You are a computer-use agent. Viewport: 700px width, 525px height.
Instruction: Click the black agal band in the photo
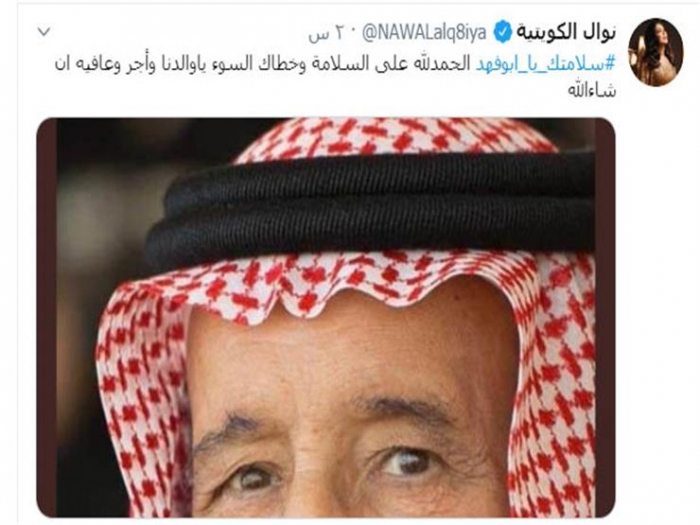point(371,210)
